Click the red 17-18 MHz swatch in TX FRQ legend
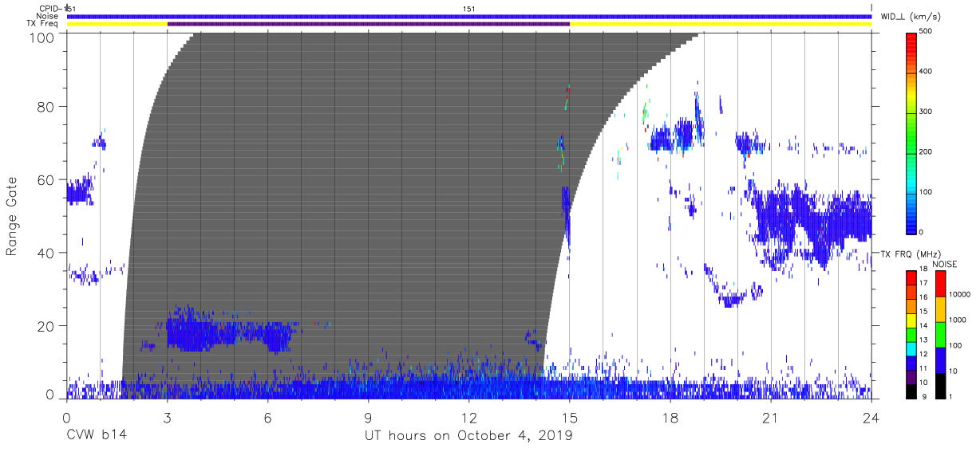The width and height of the screenshot is (980, 452). (x=912, y=277)
